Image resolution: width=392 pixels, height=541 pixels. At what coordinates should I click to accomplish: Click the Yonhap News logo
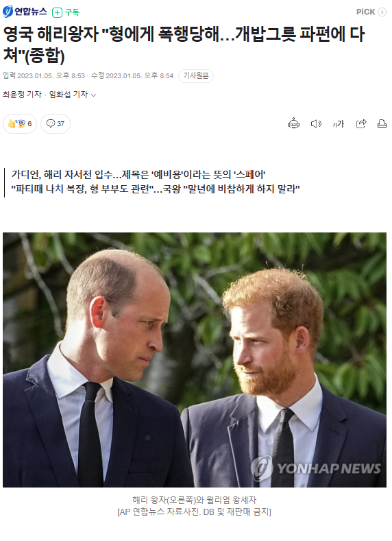click(25, 12)
